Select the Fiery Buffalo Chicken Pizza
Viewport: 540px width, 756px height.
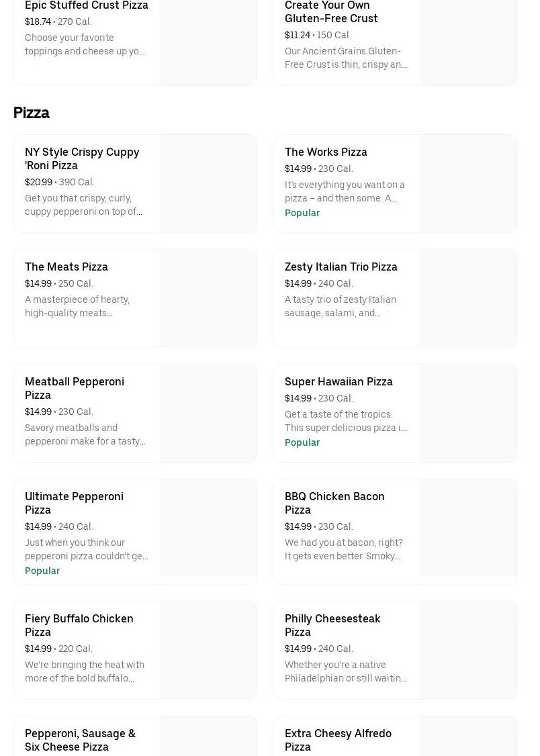(x=79, y=625)
